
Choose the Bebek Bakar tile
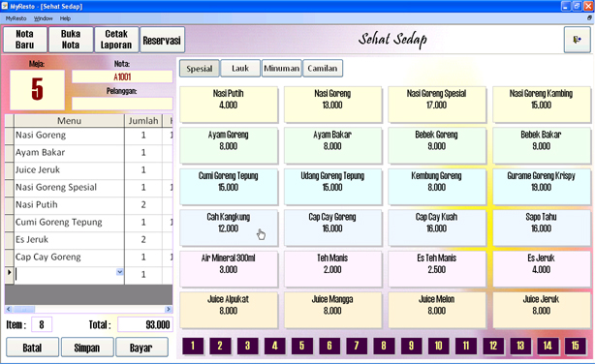(x=542, y=145)
